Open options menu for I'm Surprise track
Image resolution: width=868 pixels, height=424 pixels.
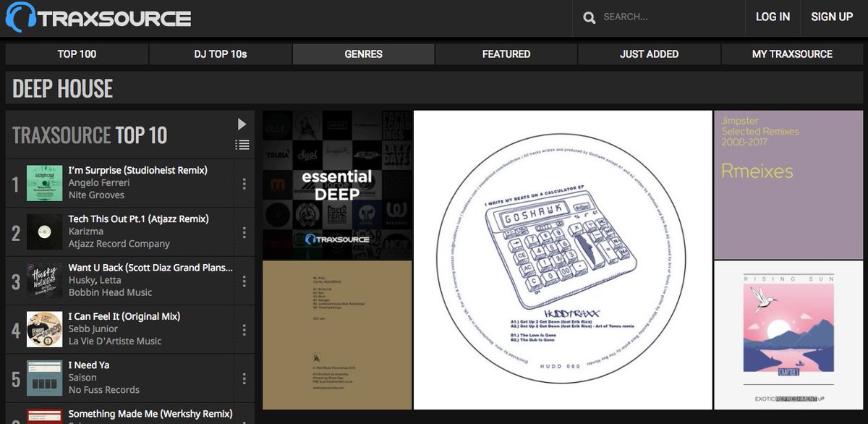point(244,184)
